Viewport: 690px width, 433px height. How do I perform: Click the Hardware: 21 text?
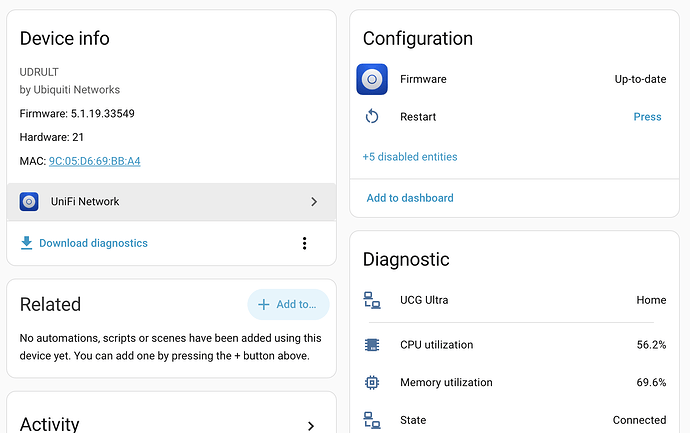pos(51,137)
